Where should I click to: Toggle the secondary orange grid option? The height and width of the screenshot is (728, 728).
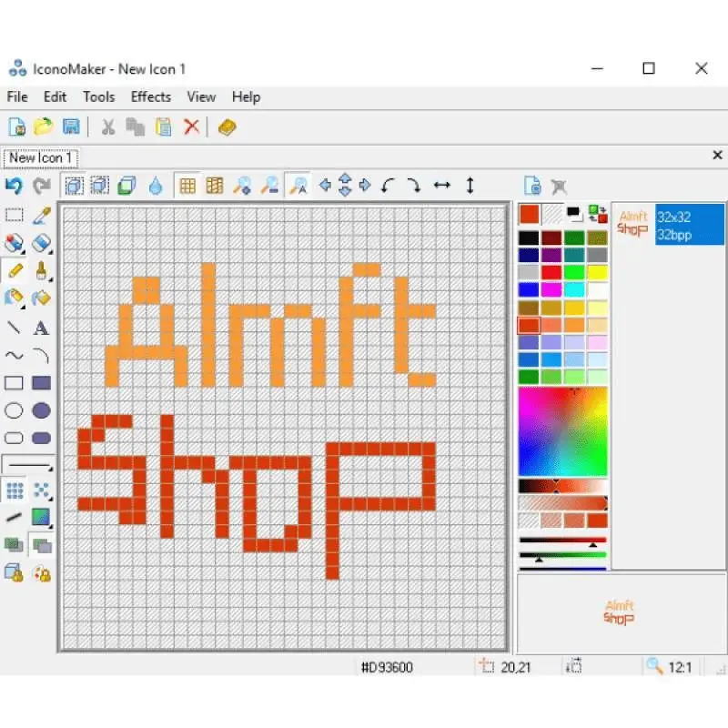point(215,187)
